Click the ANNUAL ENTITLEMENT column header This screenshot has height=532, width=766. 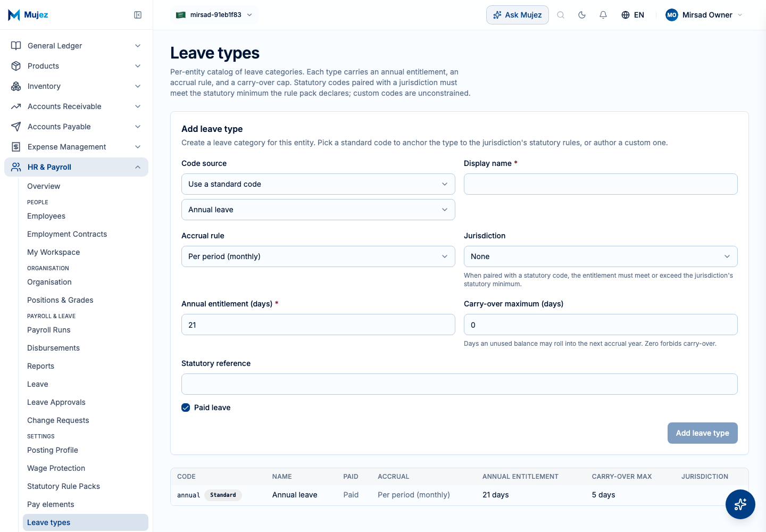tap(520, 477)
